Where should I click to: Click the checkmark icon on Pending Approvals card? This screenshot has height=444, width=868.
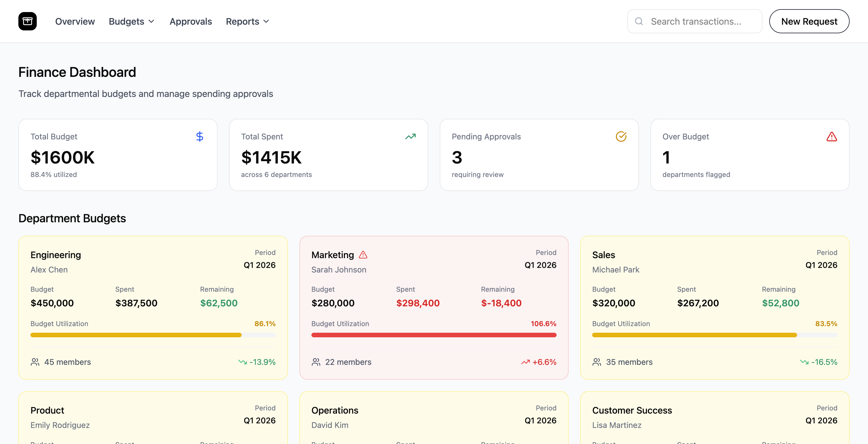point(621,136)
